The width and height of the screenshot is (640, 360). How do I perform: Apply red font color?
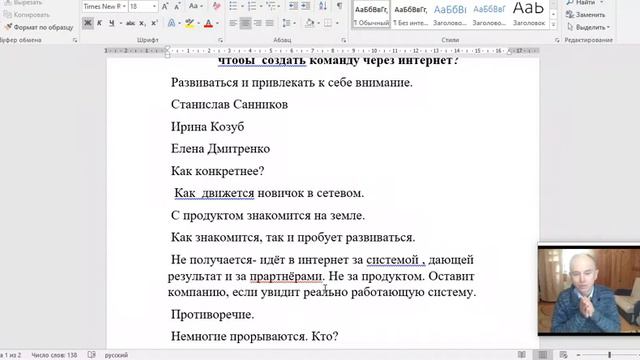coord(208,23)
